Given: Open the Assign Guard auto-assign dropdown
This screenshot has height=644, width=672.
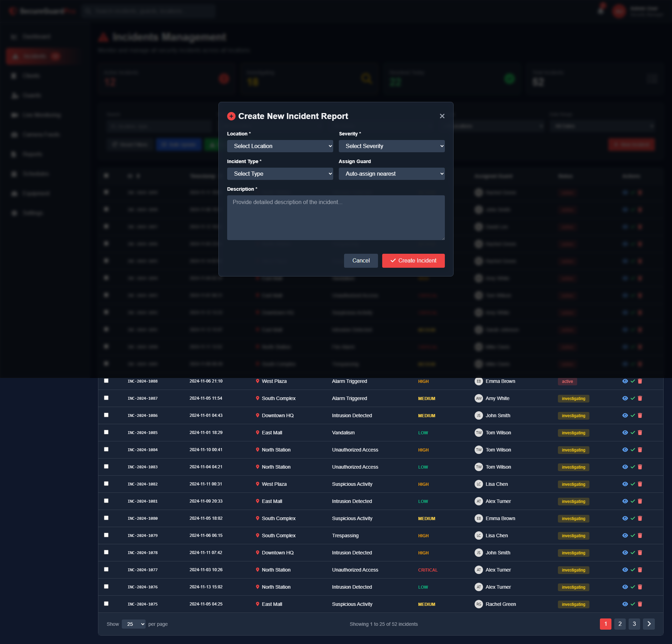Looking at the screenshot, I should (x=392, y=174).
